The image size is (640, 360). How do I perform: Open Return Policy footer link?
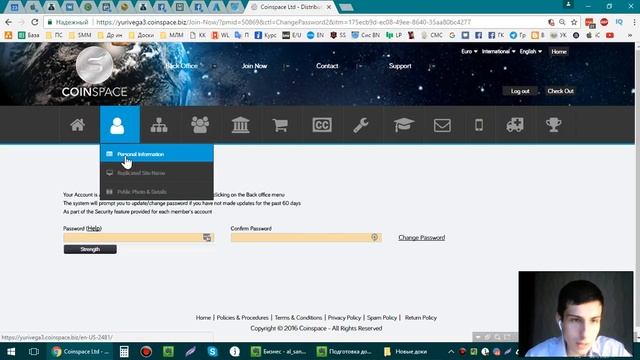(x=421, y=318)
